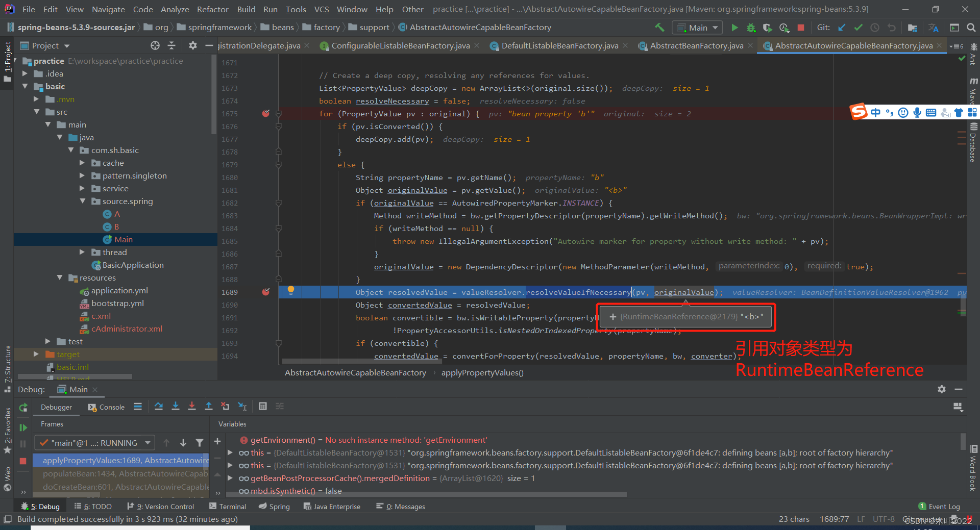Open the Main run configuration dropdown
This screenshot has width=980, height=530.
(x=697, y=28)
